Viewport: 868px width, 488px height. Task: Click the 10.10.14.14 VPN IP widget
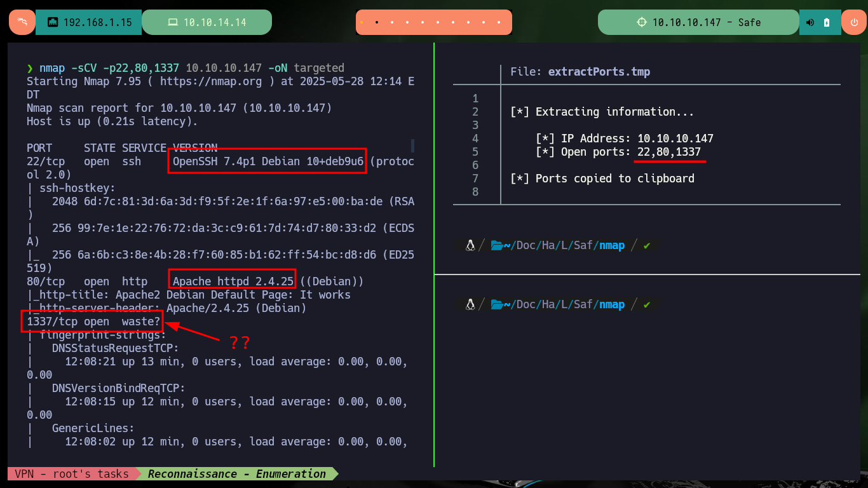207,22
